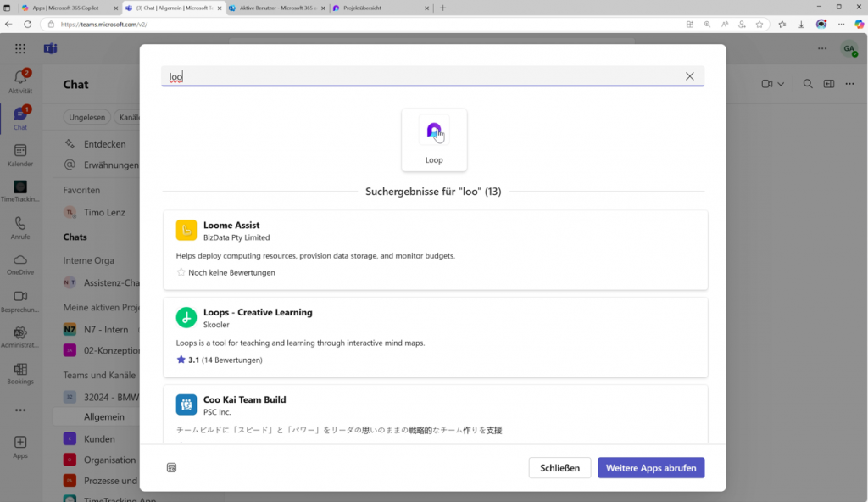Open manage apps icon in dialog footer

(171, 467)
